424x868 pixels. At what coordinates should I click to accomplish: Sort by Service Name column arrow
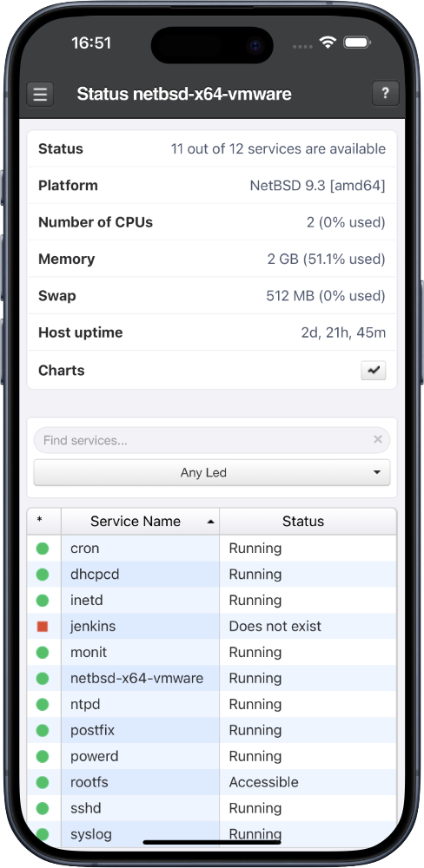[210, 522]
